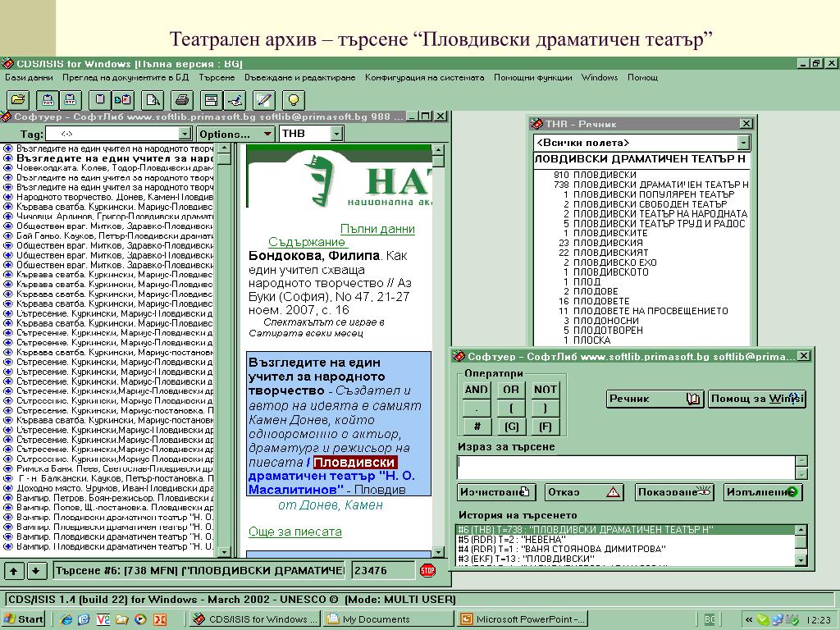The image size is (840, 630).
Task: Click the row icon beside 'Доходно място. Урумов'
Action: [8, 488]
